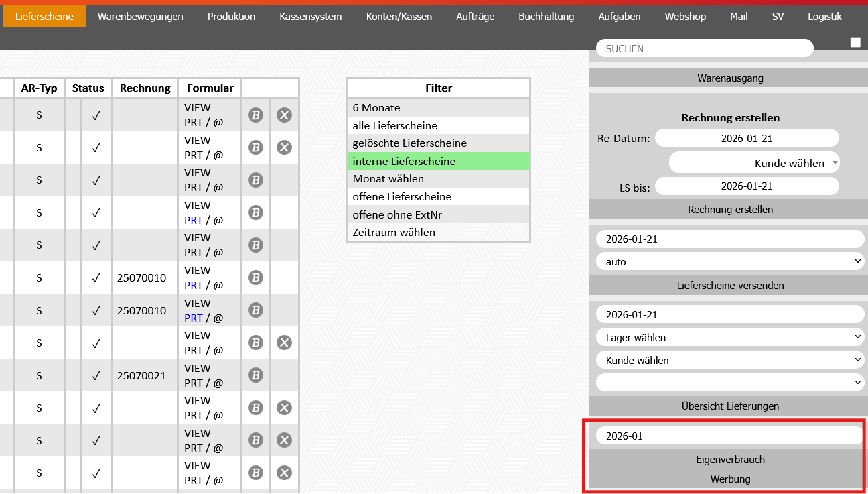868x494 pixels.
Task: Click the B icon in the last visible row
Action: [255, 473]
